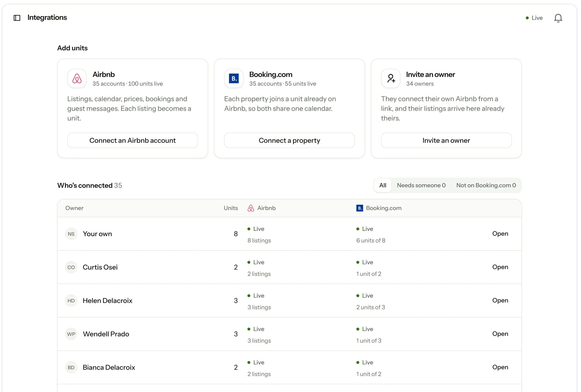Open Helen Delacroix's connection
This screenshot has height=392, width=581.
(x=500, y=300)
